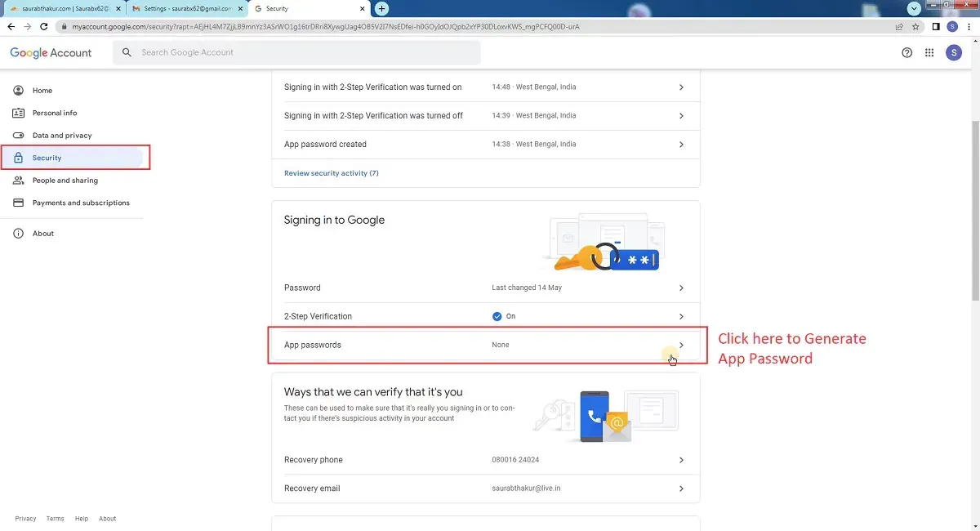Expand the Recovery phone chevron
This screenshot has width=980, height=531.
[681, 460]
